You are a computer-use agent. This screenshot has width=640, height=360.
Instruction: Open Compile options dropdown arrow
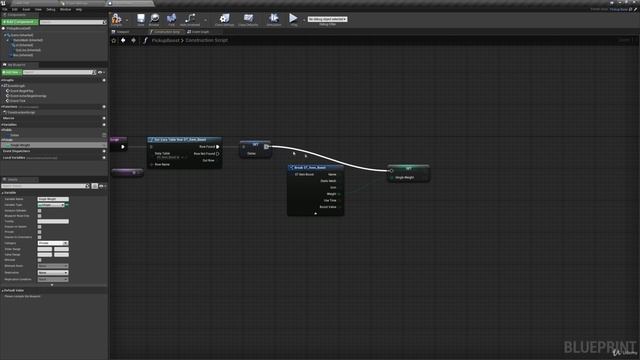coord(127,20)
